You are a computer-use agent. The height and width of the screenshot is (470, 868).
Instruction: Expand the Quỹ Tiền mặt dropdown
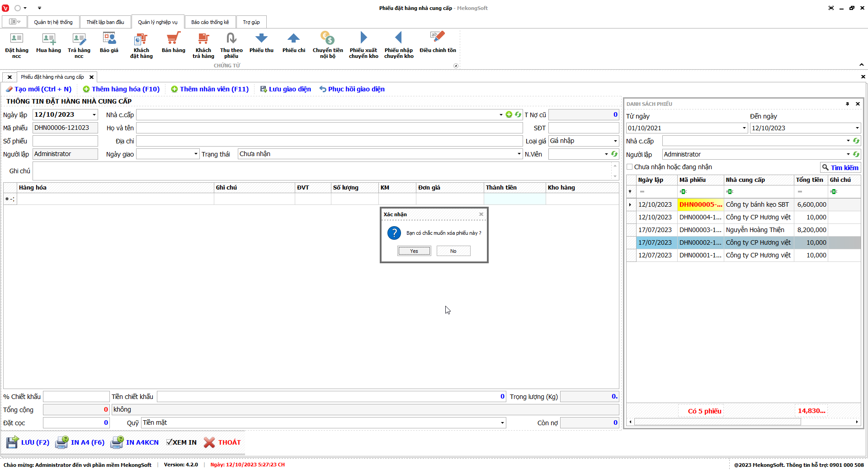[x=502, y=423]
